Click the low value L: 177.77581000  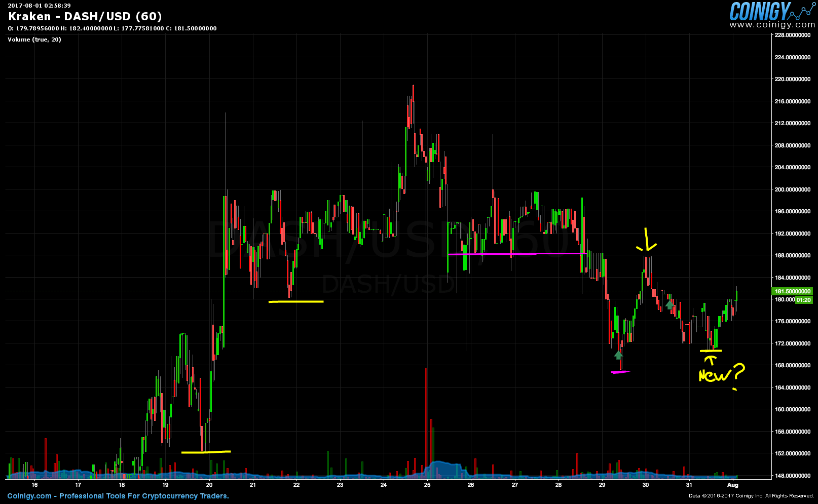tap(139, 28)
